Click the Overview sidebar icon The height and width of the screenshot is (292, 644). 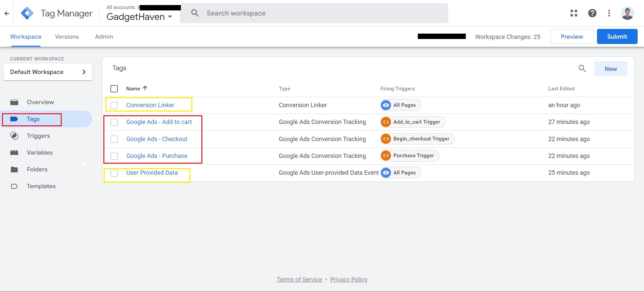click(x=14, y=102)
